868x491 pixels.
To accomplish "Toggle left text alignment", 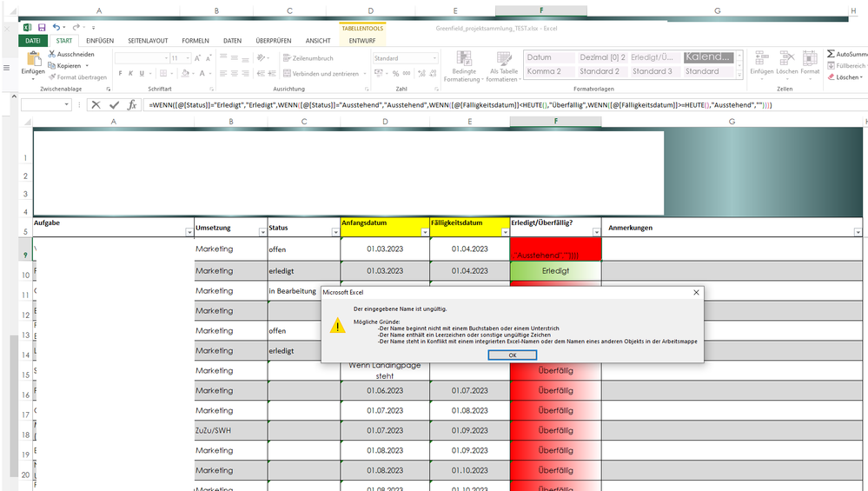I will pos(223,73).
